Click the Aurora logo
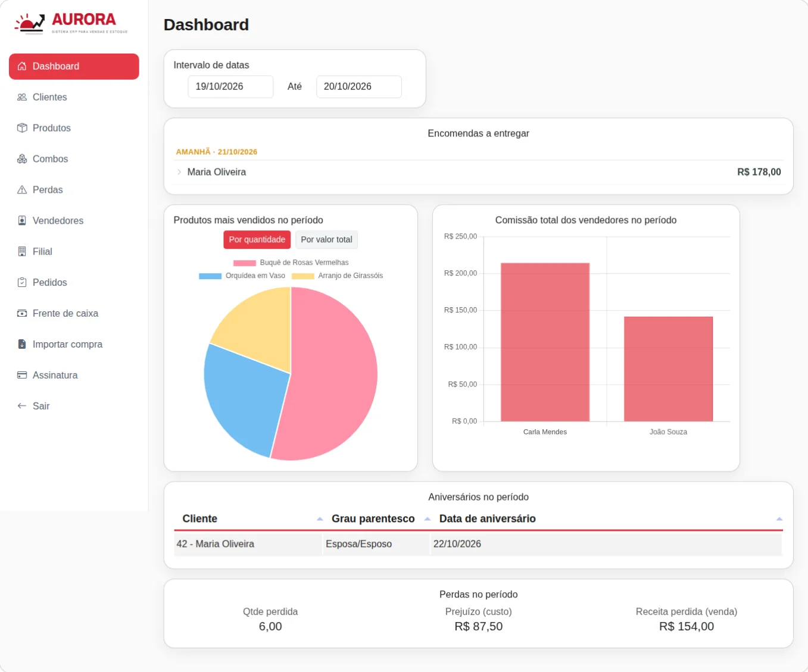The width and height of the screenshot is (808, 672). pos(71,24)
